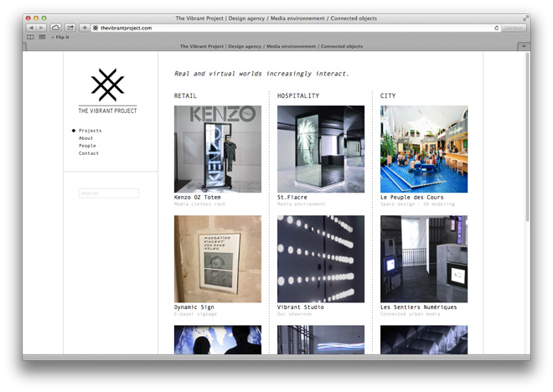
Task: Open Les Sentiers Numériques thumbnail
Action: tap(424, 259)
